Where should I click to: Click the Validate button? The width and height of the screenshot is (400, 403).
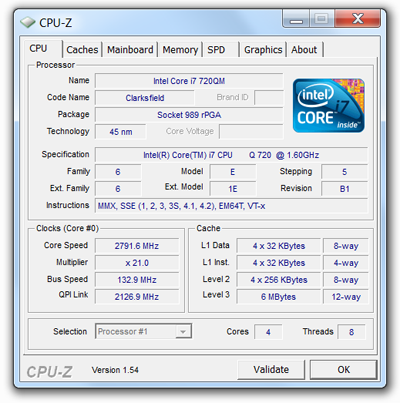pyautogui.click(x=271, y=369)
